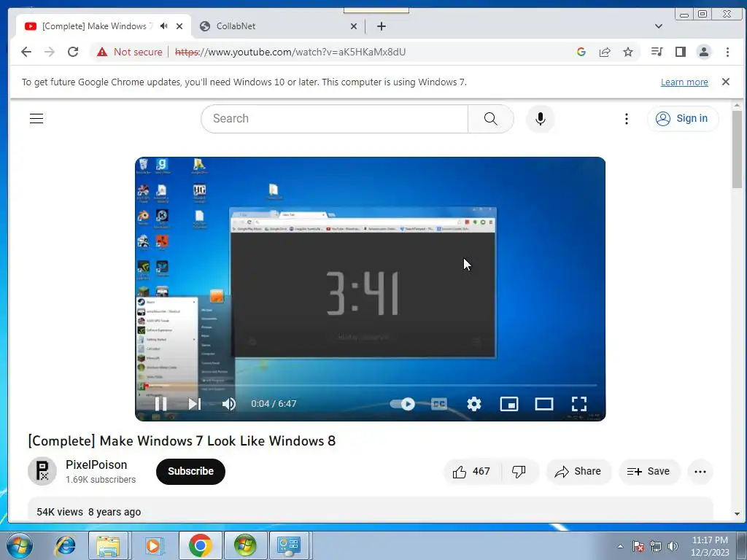
Task: Open more actions ellipsis beside Save
Action: [x=700, y=472]
